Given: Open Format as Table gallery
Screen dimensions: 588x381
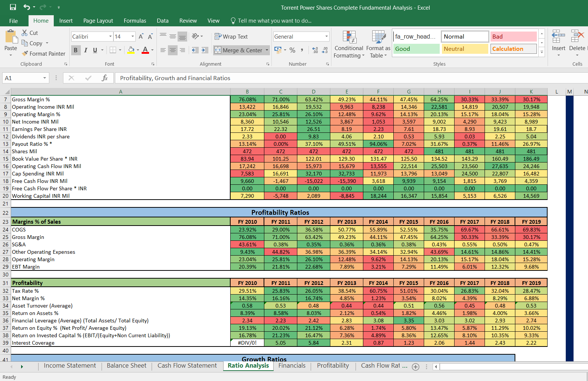Looking at the screenshot, I should pos(378,44).
